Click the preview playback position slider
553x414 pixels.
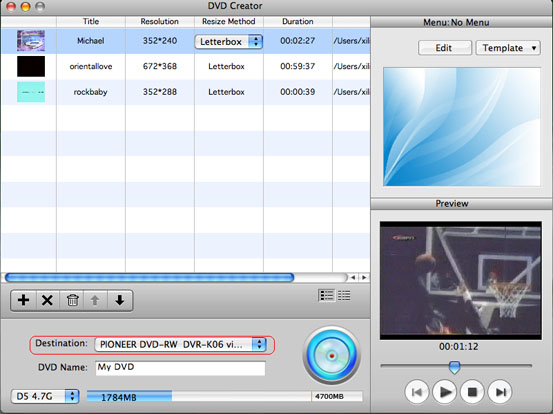point(456,366)
